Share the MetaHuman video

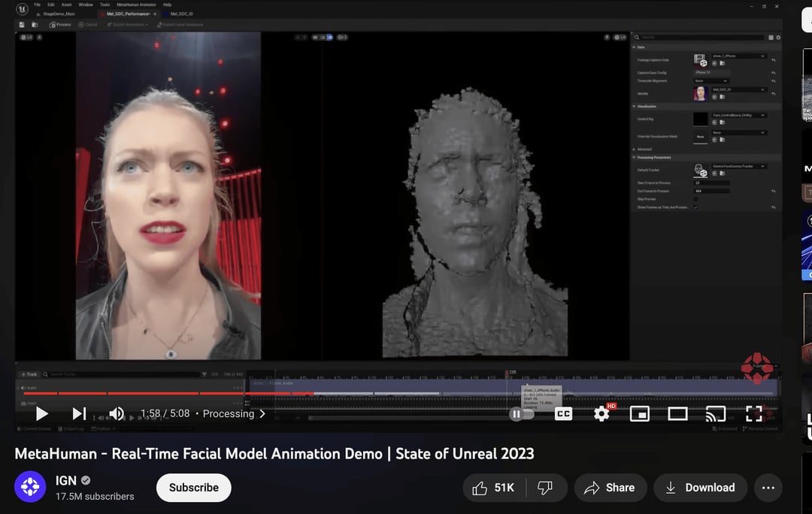point(610,488)
